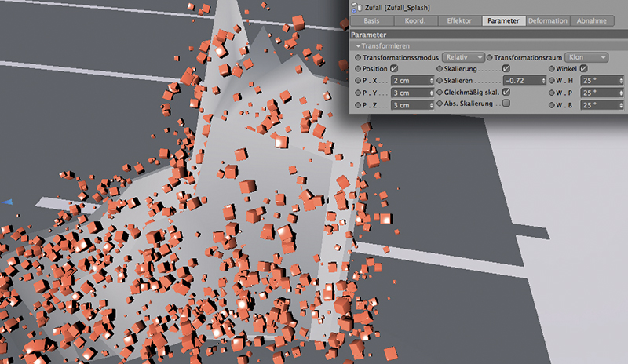Open the Transformationsmodus Relativ dropdown
This screenshot has height=364, width=628.
461,58
